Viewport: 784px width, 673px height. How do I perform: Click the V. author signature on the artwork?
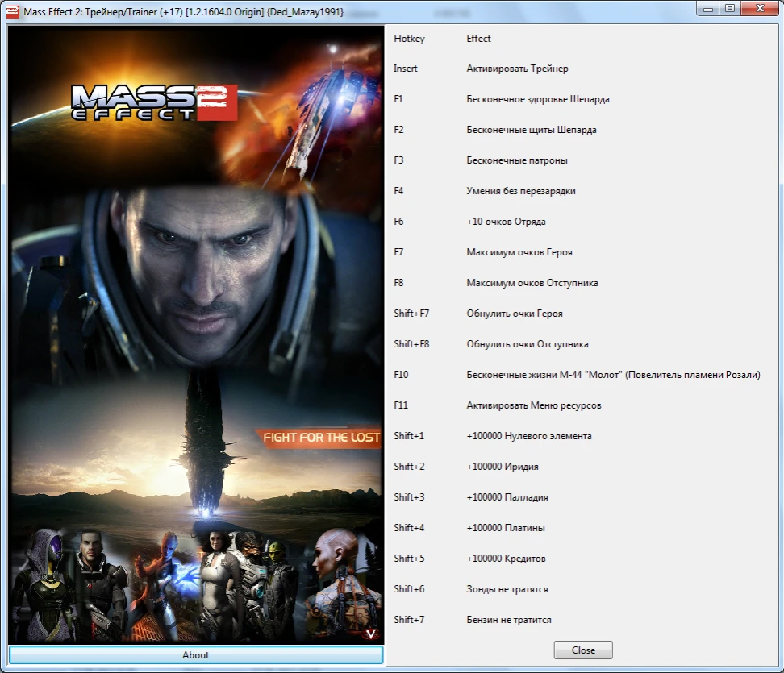click(369, 634)
